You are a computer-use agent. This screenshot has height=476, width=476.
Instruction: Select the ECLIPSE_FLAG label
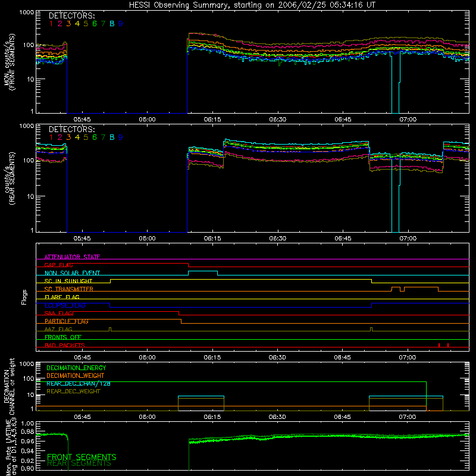(65, 305)
